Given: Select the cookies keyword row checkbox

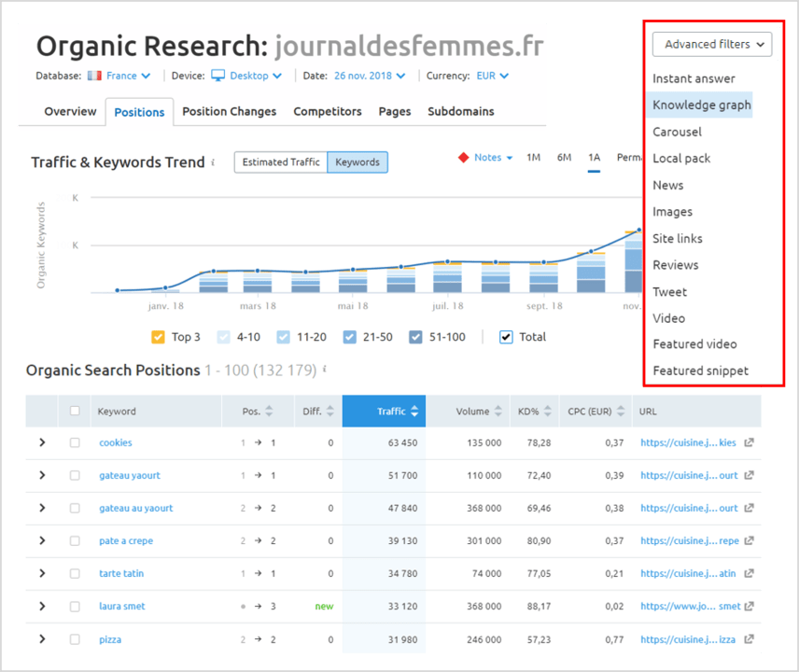Looking at the screenshot, I should click(75, 442).
